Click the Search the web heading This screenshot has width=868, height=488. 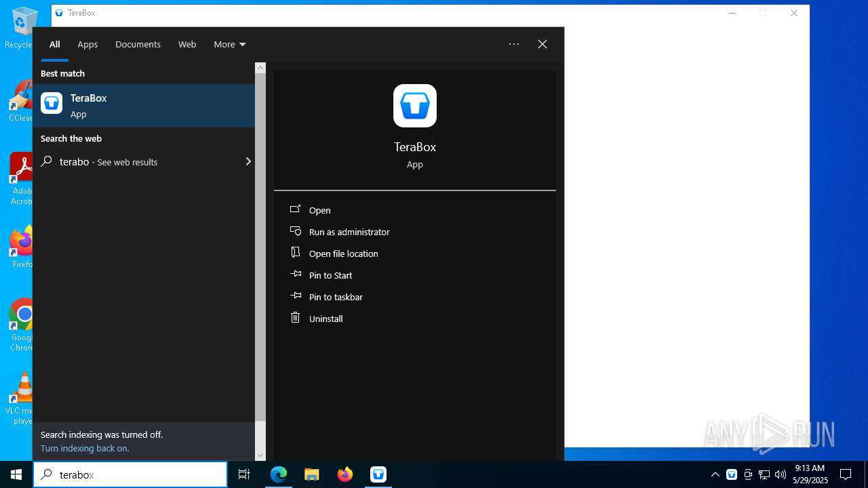71,138
